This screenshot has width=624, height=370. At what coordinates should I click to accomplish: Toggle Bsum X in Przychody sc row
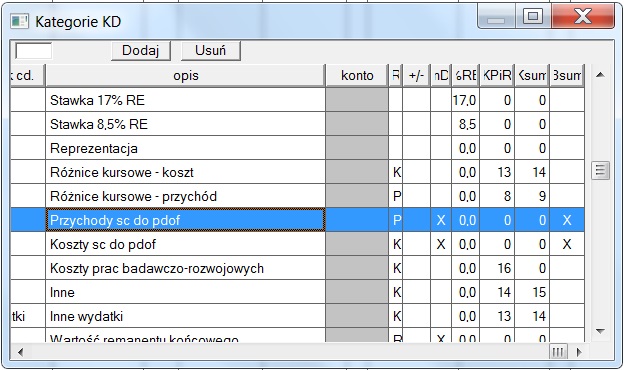(567, 220)
